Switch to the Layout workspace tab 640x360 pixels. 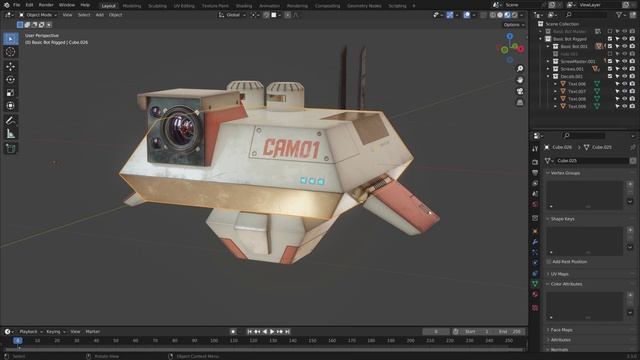pos(109,6)
